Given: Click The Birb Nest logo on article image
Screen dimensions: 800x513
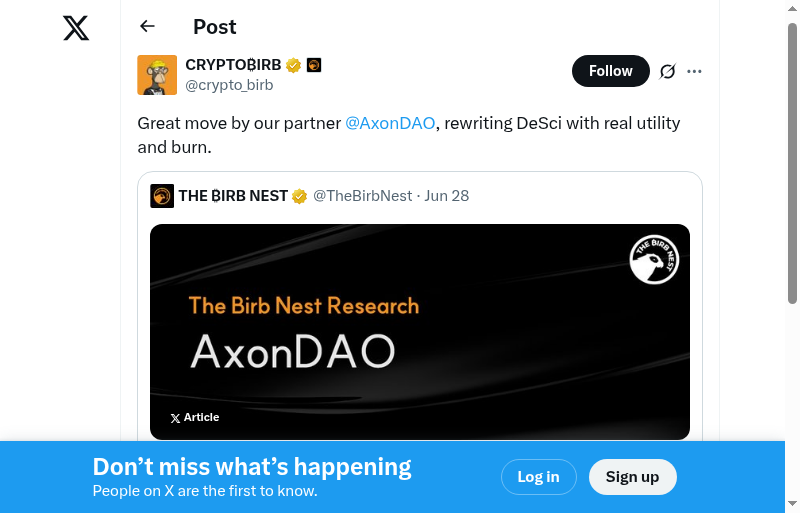Looking at the screenshot, I should pyautogui.click(x=654, y=260).
